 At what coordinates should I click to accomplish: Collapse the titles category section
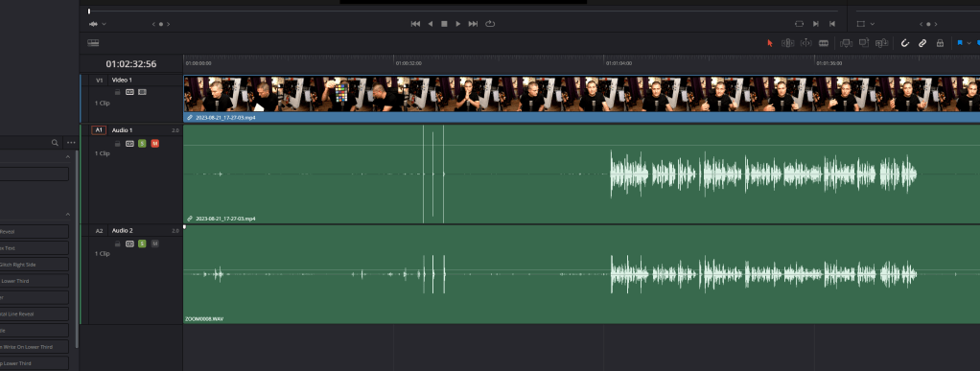tap(68, 214)
